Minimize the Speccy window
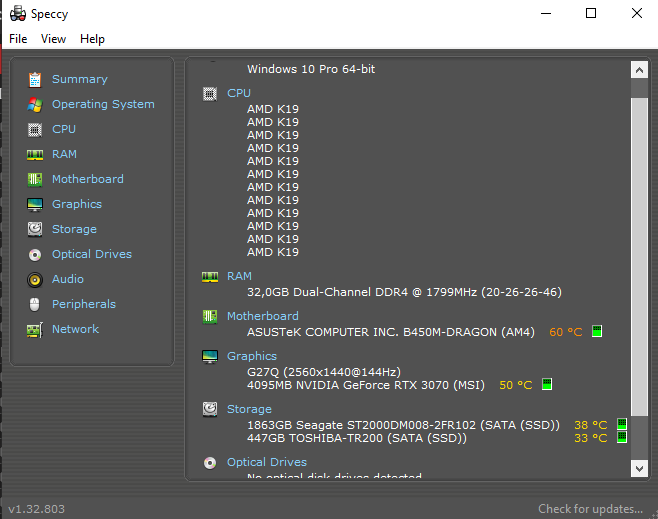Screen dimensions: 658x519 tap(546, 13)
